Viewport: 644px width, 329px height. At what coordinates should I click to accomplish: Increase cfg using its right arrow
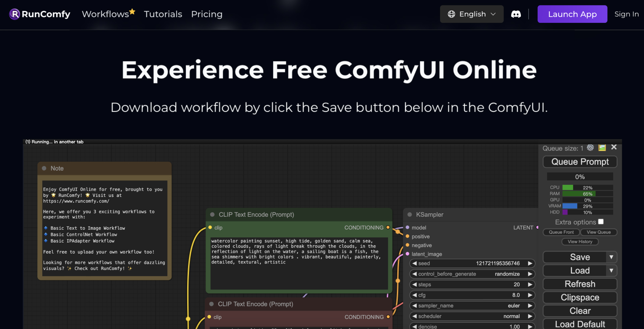530,295
